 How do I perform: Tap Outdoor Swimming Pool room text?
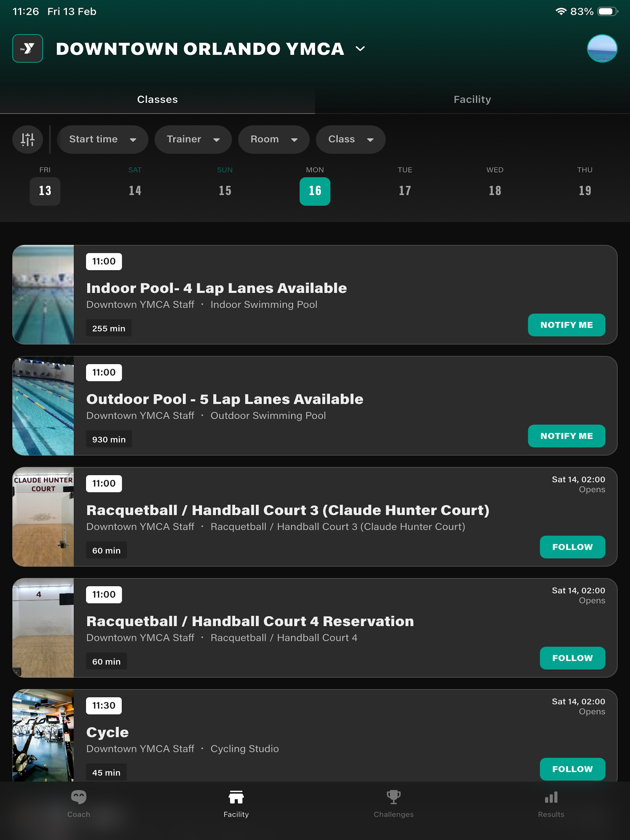pos(268,415)
